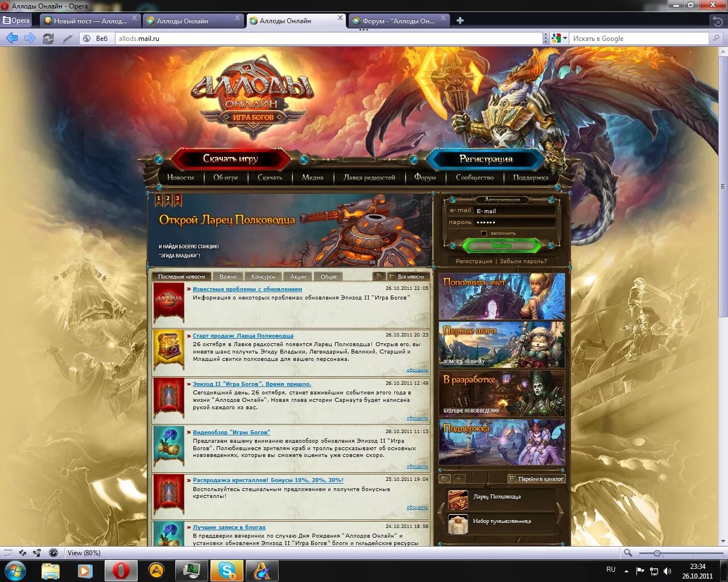Click the пароль password field
The height and width of the screenshot is (582, 728).
[515, 222]
